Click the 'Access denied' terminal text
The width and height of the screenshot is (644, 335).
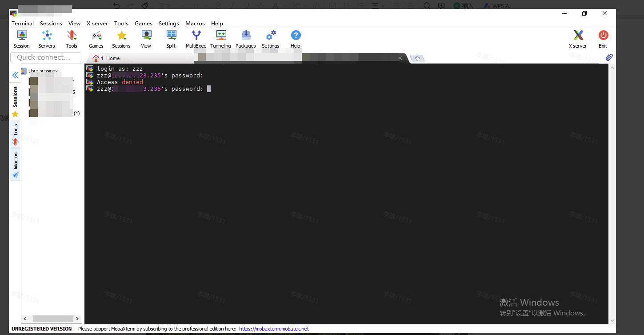click(x=120, y=82)
